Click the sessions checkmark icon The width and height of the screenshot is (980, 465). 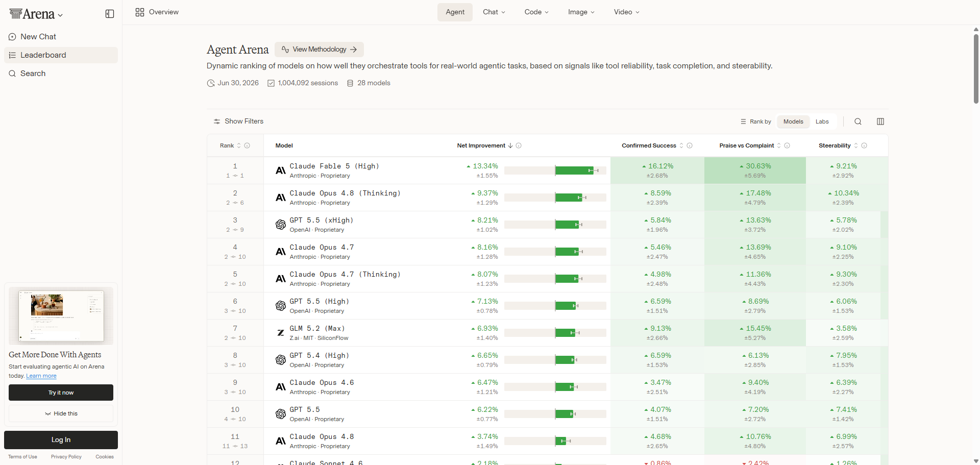pos(271,83)
